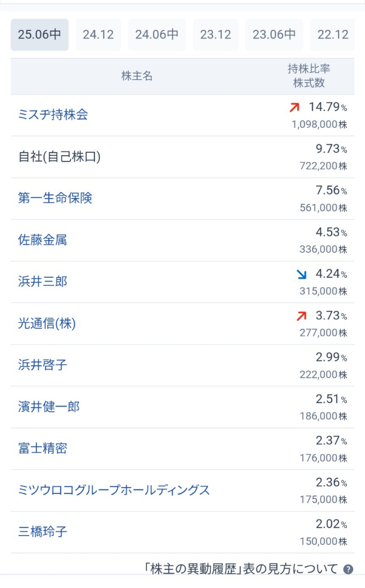Screen dimensions: 365x588
Task: Open shareholder ミスヂ持株会 link
Action: [x=53, y=115]
